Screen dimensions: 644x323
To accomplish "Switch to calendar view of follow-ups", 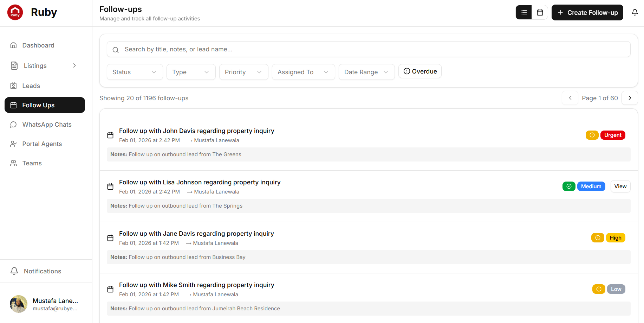I will pyautogui.click(x=540, y=12).
